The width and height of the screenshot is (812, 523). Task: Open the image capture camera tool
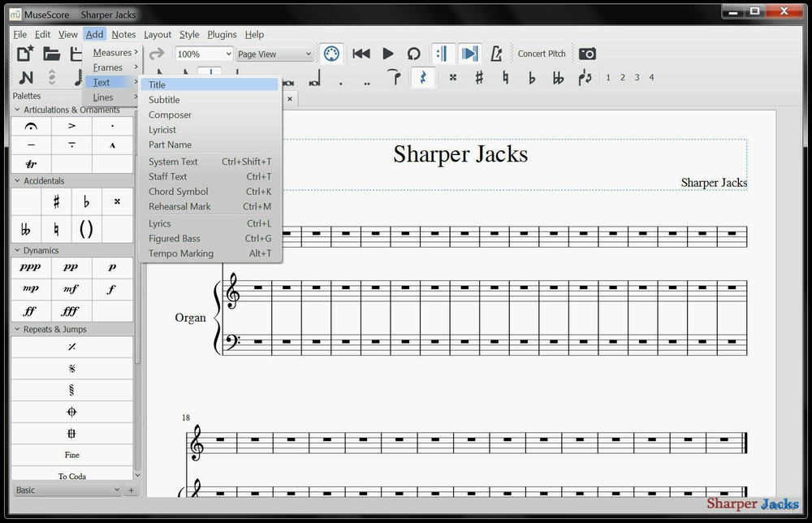(588, 54)
